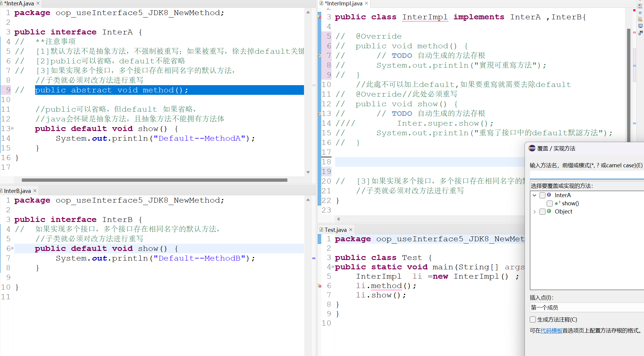Click "Default--MethodA" string in InterA.java

pyautogui.click(x=199, y=138)
